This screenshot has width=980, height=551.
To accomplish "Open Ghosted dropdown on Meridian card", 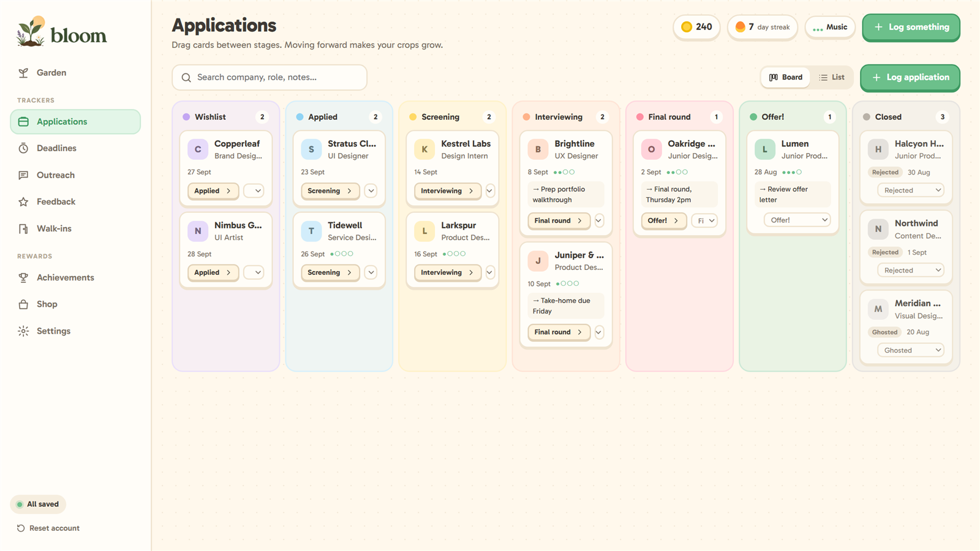I will click(910, 350).
